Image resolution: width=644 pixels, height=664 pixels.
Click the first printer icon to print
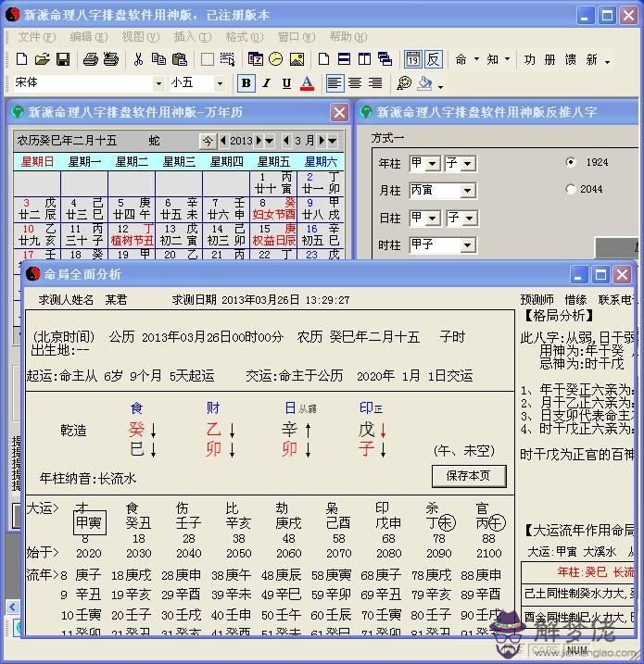click(90, 59)
